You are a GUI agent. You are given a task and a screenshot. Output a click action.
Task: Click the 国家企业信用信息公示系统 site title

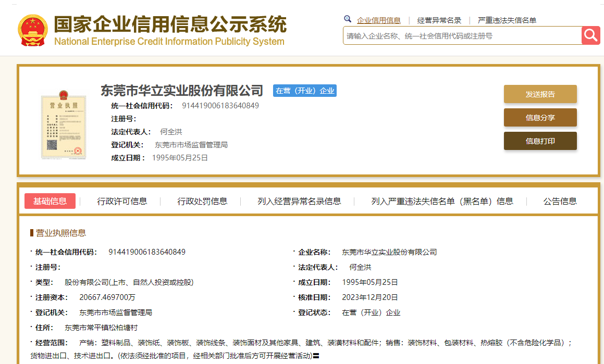pos(170,24)
